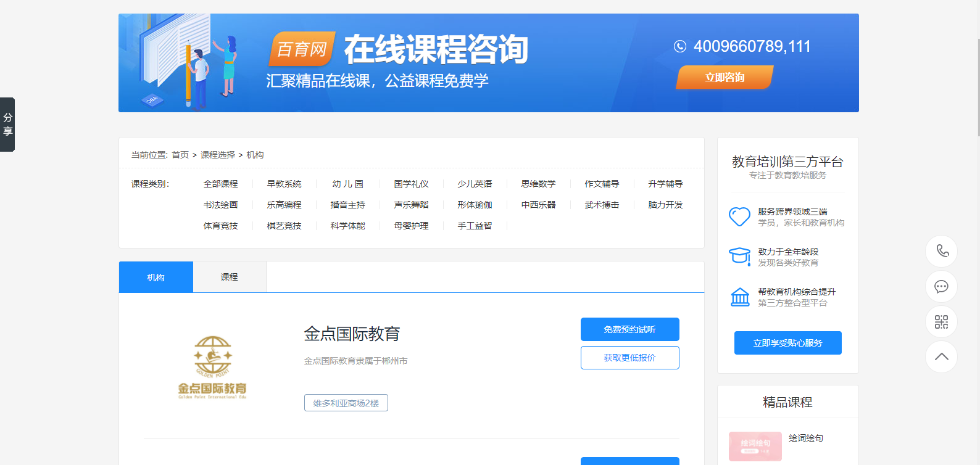
Task: Click the heart service icon
Action: click(739, 216)
